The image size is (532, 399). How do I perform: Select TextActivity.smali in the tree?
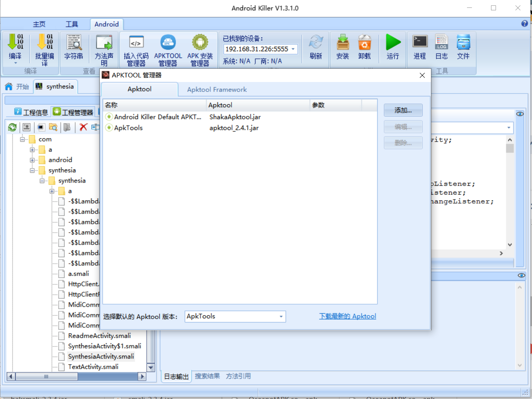[x=93, y=367]
